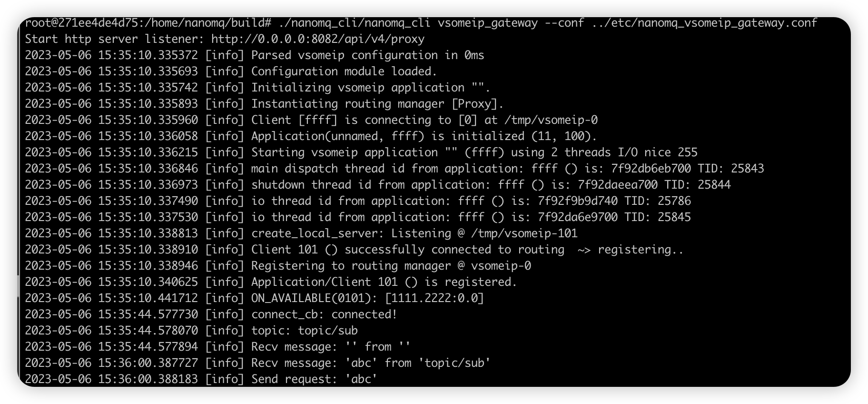The width and height of the screenshot is (868, 404).
Task: Open the http://0.0.0.0:8082/api/v4/proxy listener URL
Action: point(317,39)
